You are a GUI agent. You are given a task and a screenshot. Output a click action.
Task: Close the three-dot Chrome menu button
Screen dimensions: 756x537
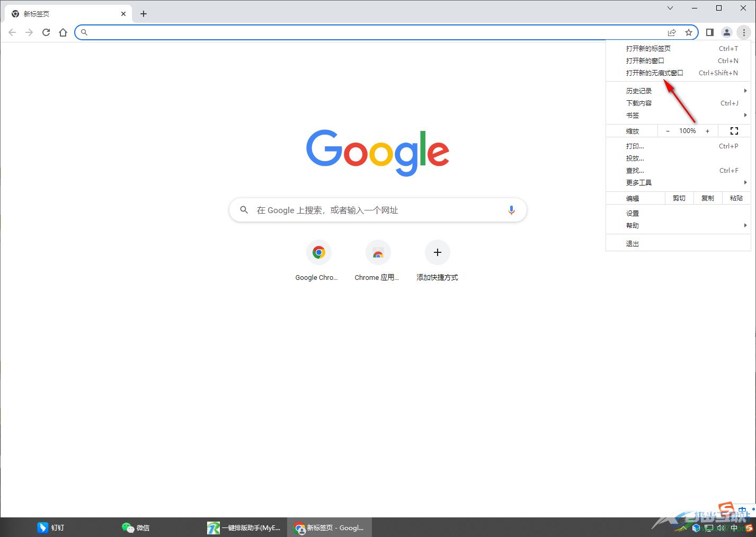[x=744, y=32]
